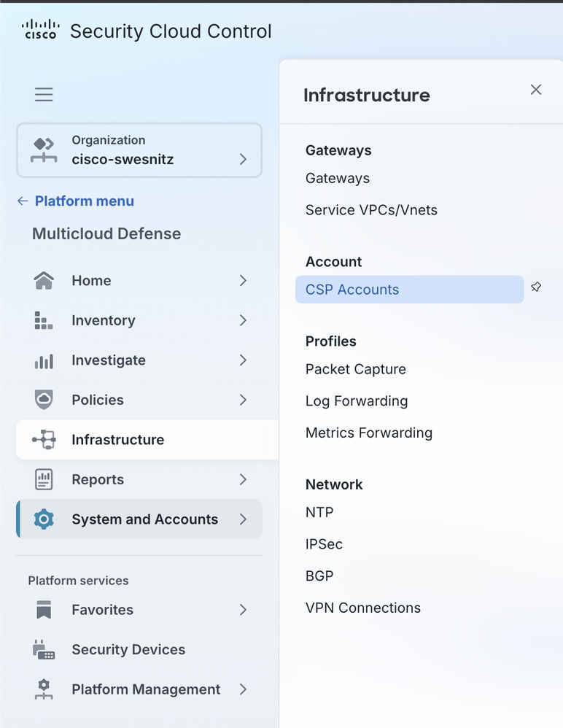Expand the Inventory submenu chevron
Screen dimensions: 563x728
click(x=243, y=320)
